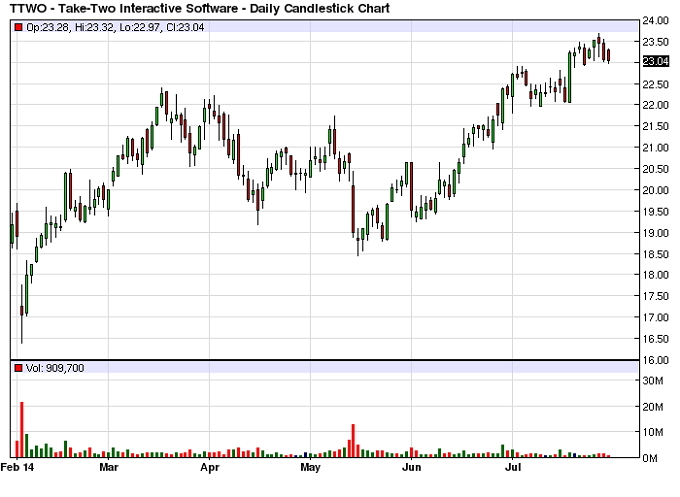Click the 24.00 price axis label
This screenshot has height=497, width=680.
click(x=655, y=20)
